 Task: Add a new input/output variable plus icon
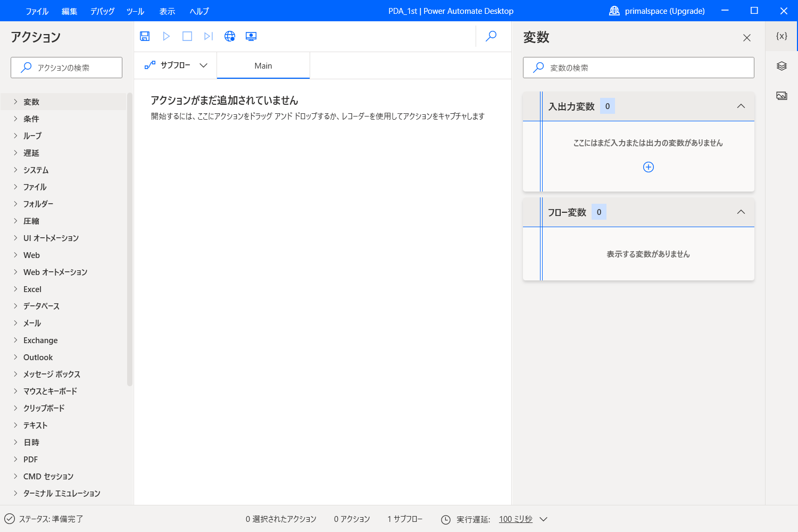point(649,167)
